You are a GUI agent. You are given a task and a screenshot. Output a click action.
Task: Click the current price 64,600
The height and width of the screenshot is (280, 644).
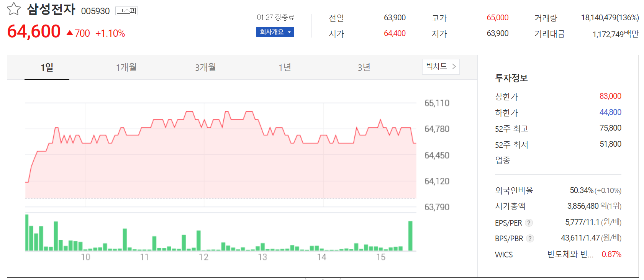(34, 31)
